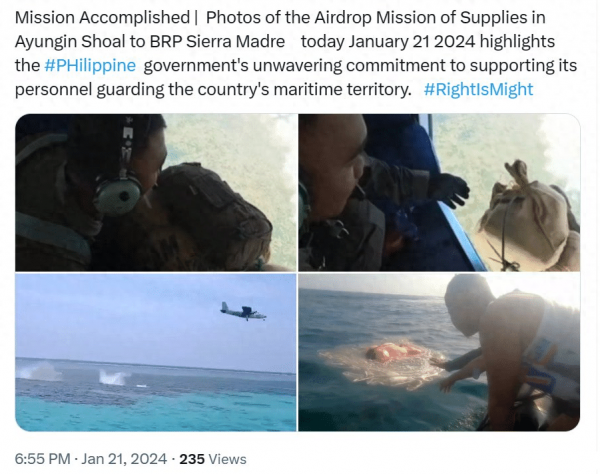Open the #RightIsMight hashtag link

[x=478, y=89]
